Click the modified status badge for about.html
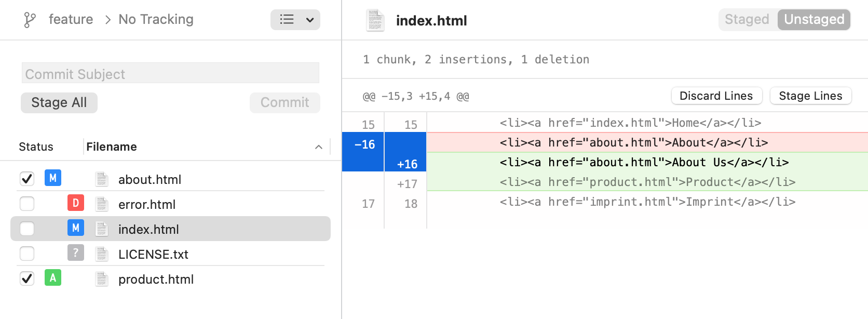 (53, 178)
